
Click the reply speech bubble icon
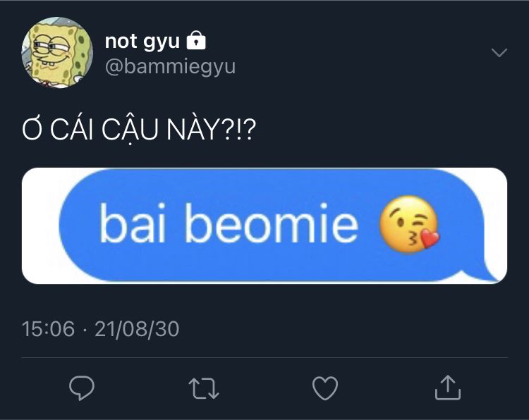tap(82, 388)
